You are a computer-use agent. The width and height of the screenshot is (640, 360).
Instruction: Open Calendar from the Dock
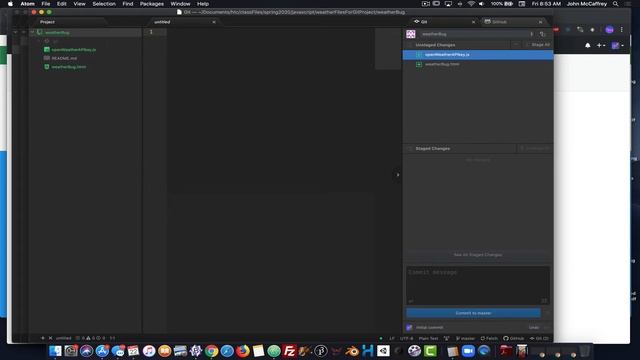tap(133, 351)
